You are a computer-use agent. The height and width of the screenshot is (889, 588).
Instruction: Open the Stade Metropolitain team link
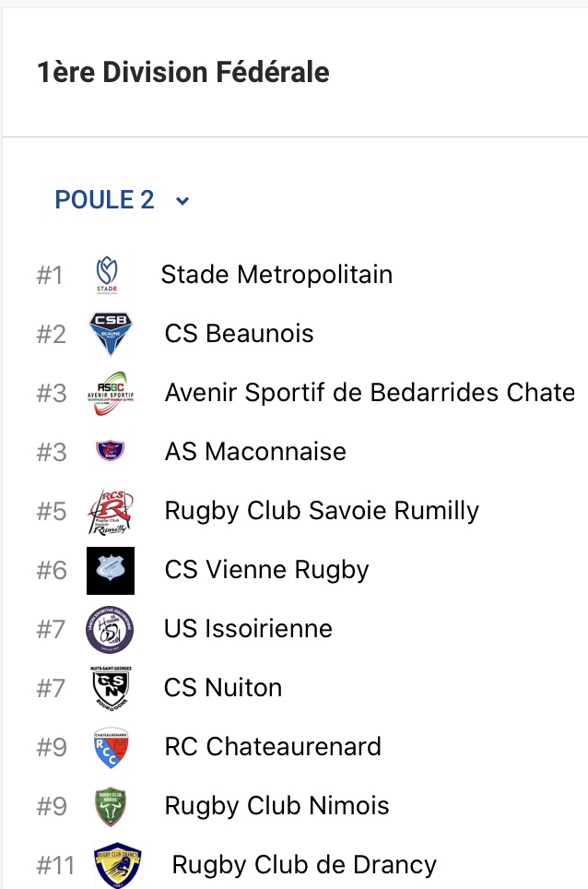click(x=276, y=275)
